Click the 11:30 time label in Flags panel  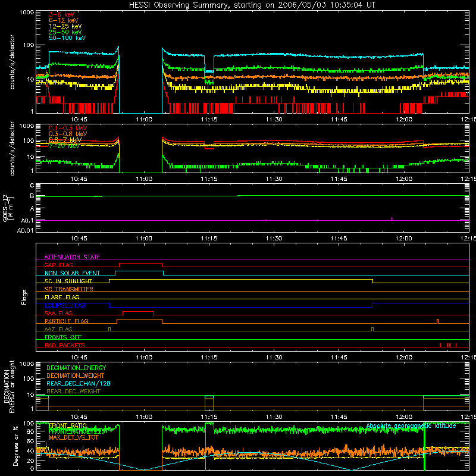(x=274, y=357)
